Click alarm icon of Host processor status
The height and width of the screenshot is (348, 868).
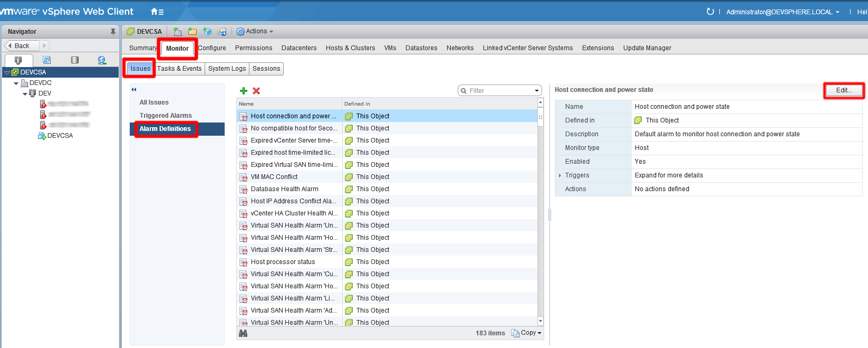tap(244, 262)
